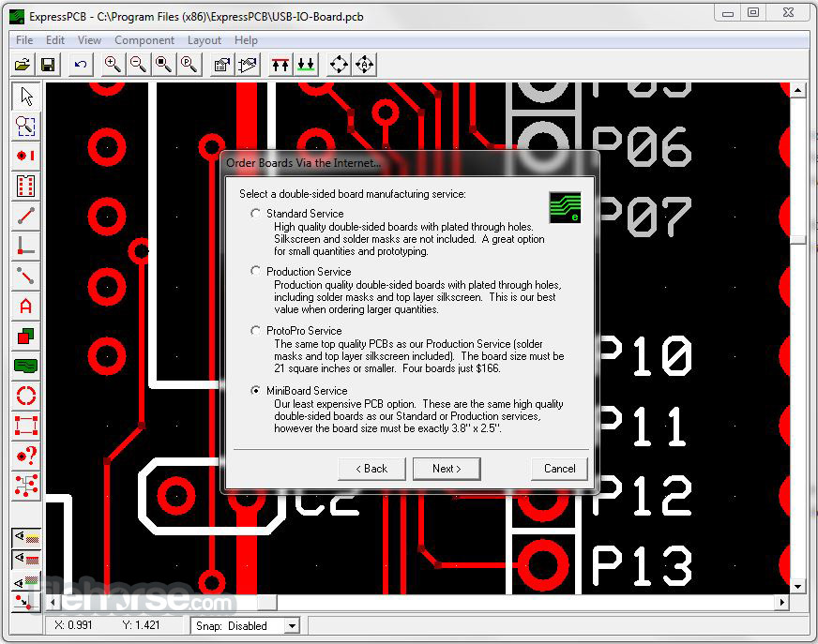
Task: Click the Open file toolbar icon
Action: click(x=23, y=65)
